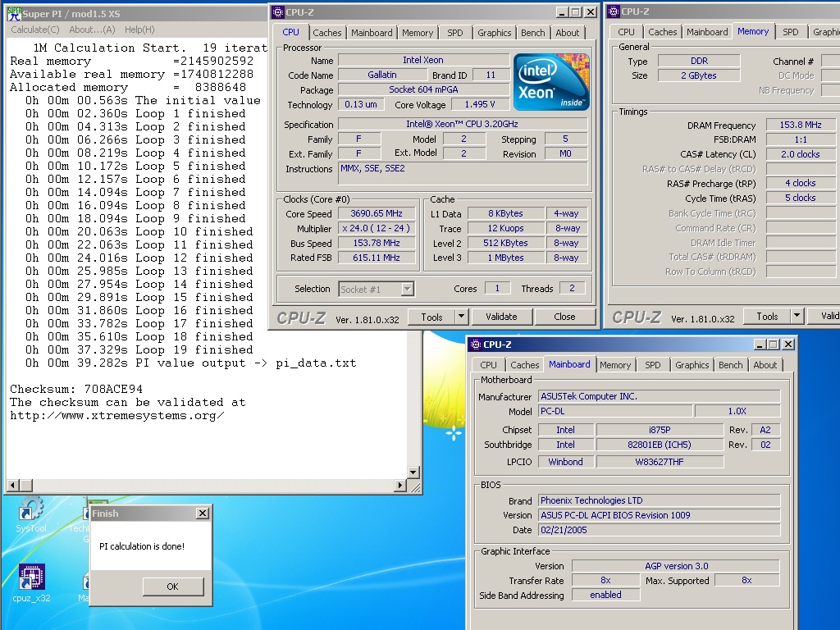The image size is (840, 630).
Task: Select the active Memory tab in the Memory window
Action: [753, 31]
